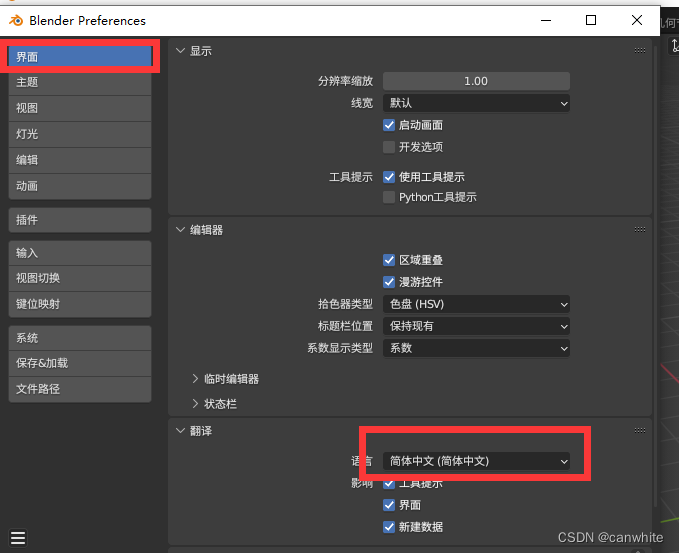Open the 线宽 dropdown set to 默认
Screen dimensions: 679x553
(476, 103)
